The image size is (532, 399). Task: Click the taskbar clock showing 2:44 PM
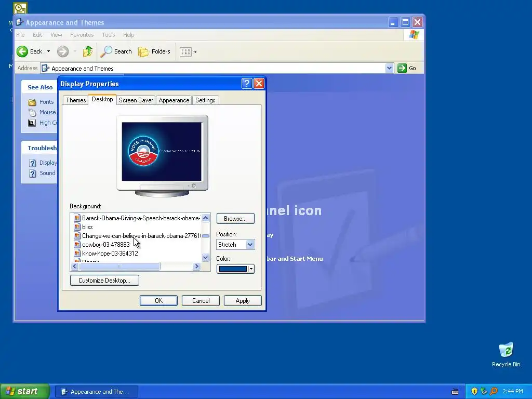[513, 391]
